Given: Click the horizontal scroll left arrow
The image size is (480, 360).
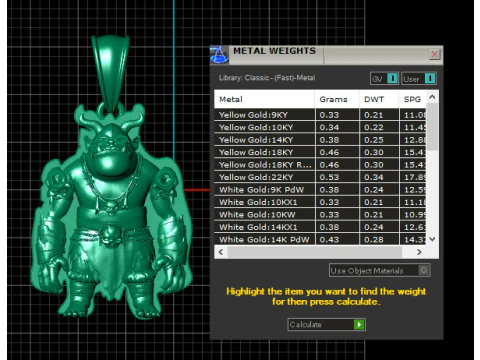Looking at the screenshot, I should (x=221, y=252).
